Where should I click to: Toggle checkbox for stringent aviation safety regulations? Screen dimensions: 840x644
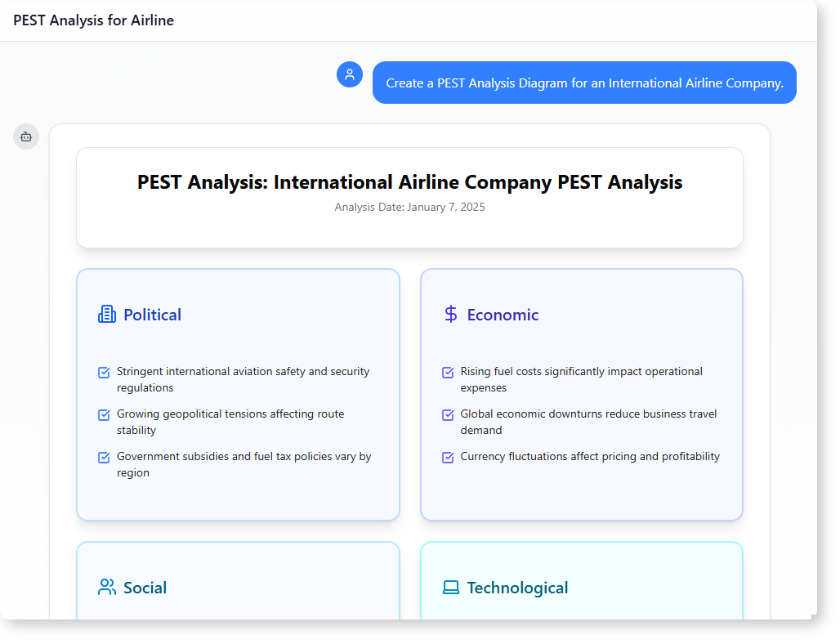[x=104, y=373]
